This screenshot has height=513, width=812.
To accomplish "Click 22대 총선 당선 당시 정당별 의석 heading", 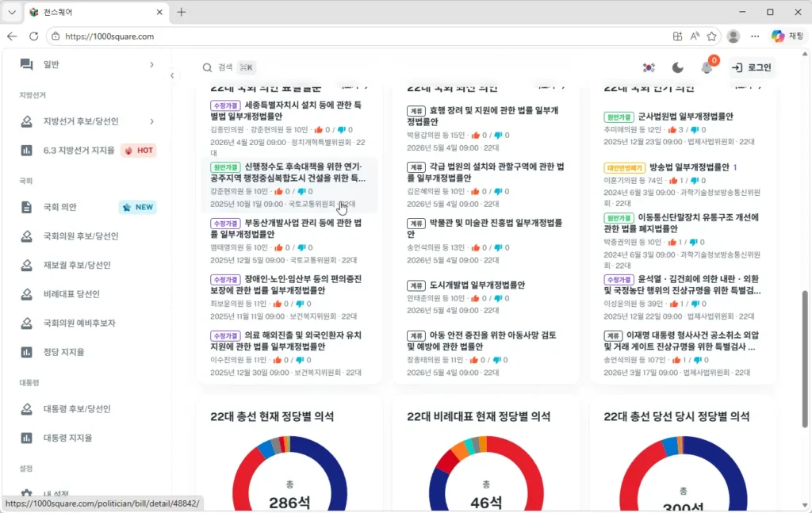I will click(676, 416).
